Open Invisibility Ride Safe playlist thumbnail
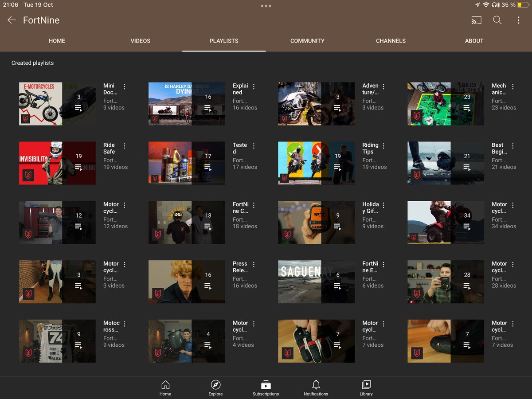The width and height of the screenshot is (532, 399). pos(57,163)
